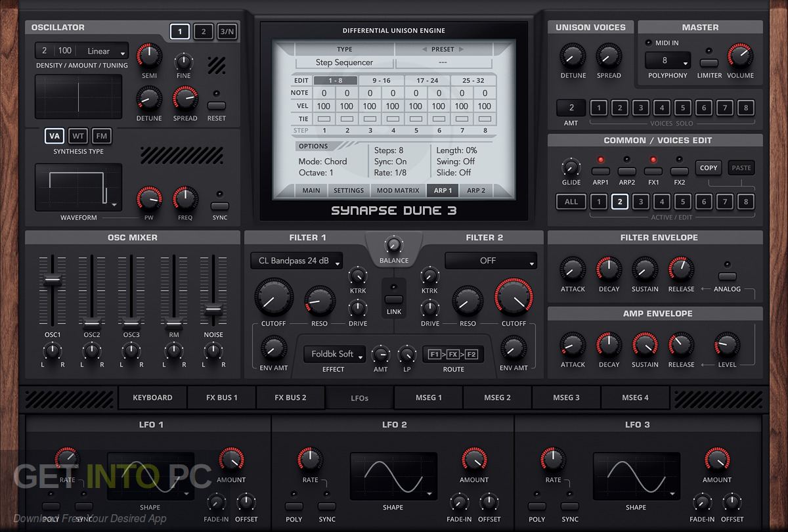
Task: Open the Foldbk Soft effect dropdown
Action: click(x=334, y=354)
